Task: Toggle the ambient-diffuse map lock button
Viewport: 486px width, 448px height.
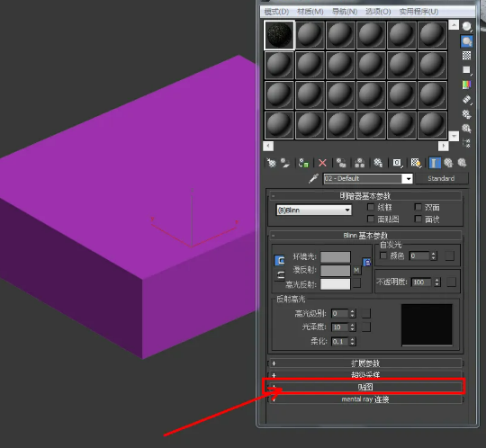Action: tap(366, 263)
